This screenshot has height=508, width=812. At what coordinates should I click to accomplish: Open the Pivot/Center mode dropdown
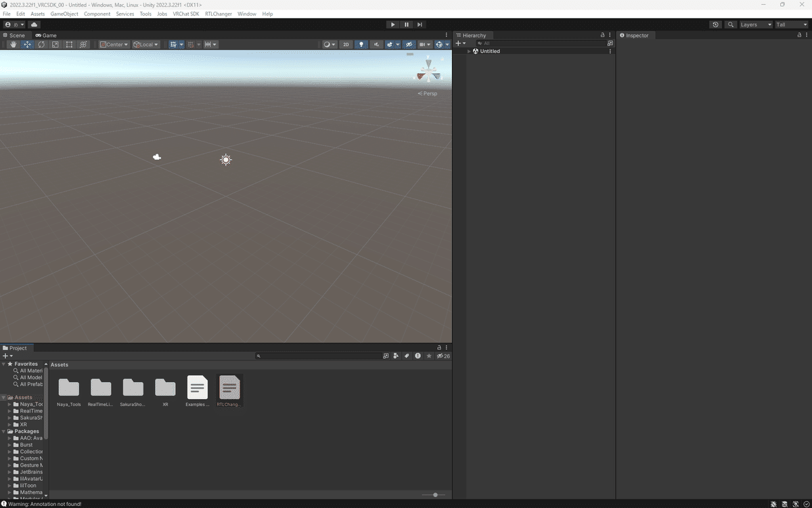coord(114,44)
